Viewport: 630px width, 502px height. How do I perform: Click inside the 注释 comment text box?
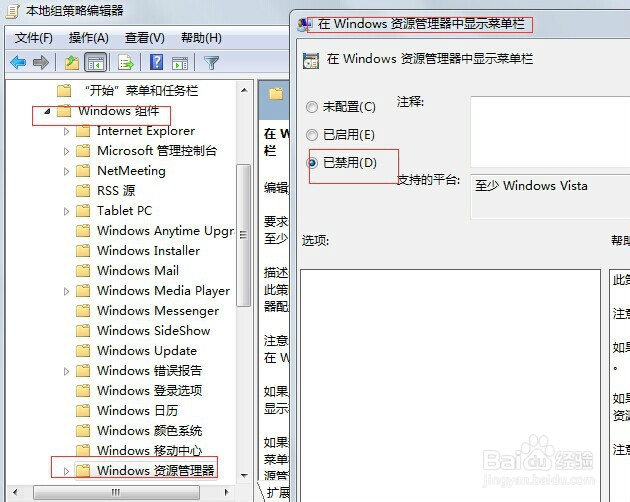pyautogui.click(x=550, y=132)
